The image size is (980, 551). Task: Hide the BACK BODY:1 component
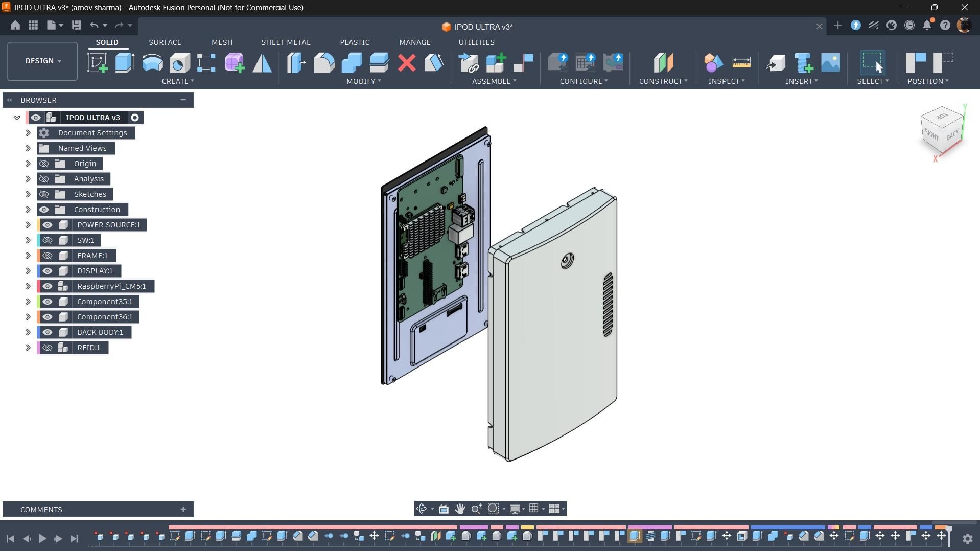click(48, 332)
